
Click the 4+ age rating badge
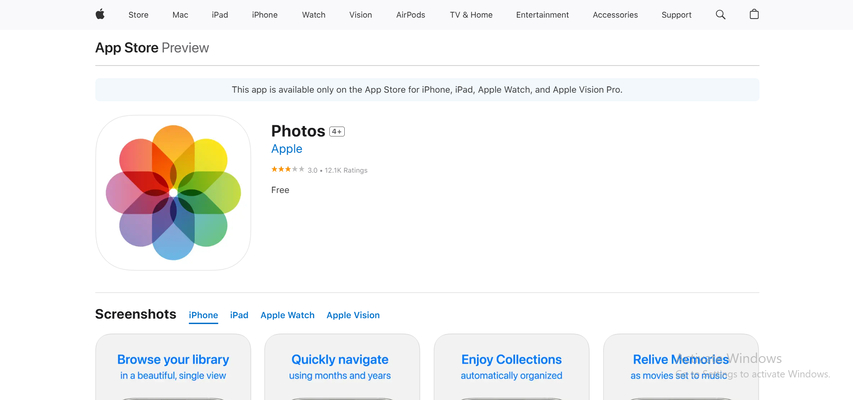(x=337, y=132)
